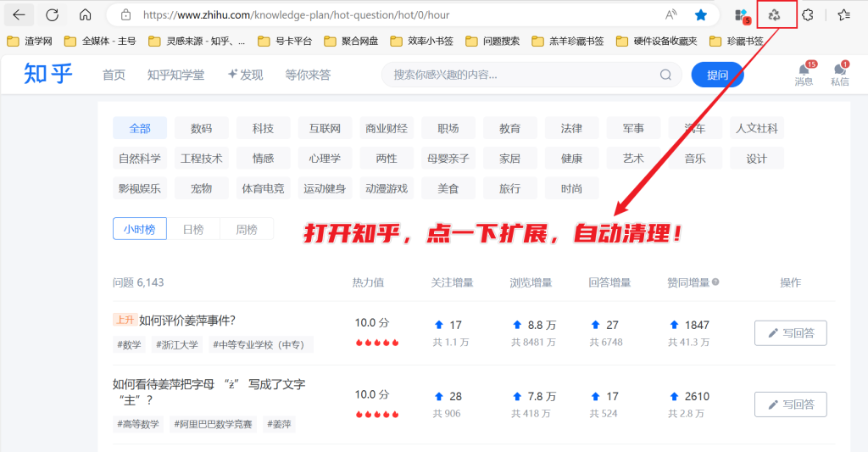The width and height of the screenshot is (868, 452).
Task: Select the 知乎知学堂 navigation item
Action: pos(176,75)
